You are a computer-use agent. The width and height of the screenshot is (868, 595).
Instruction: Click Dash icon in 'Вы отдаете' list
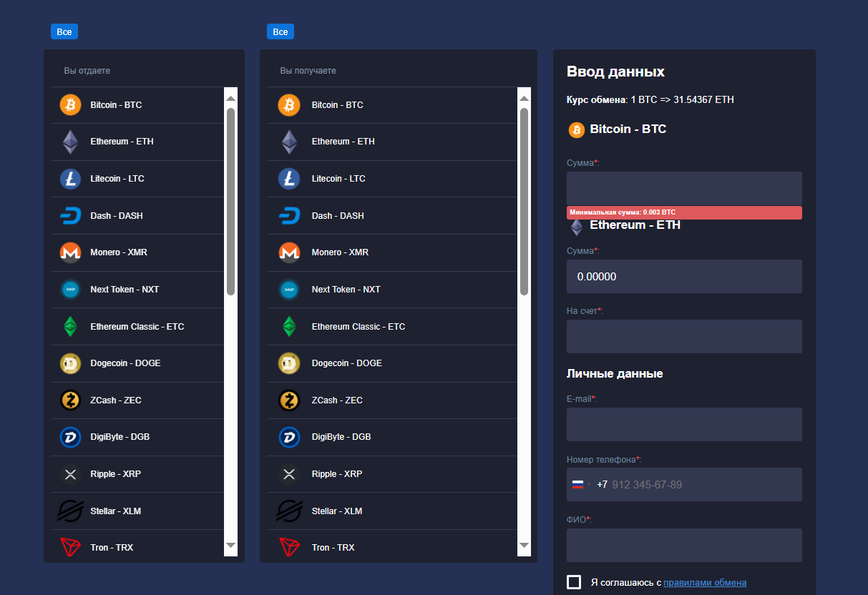point(70,216)
